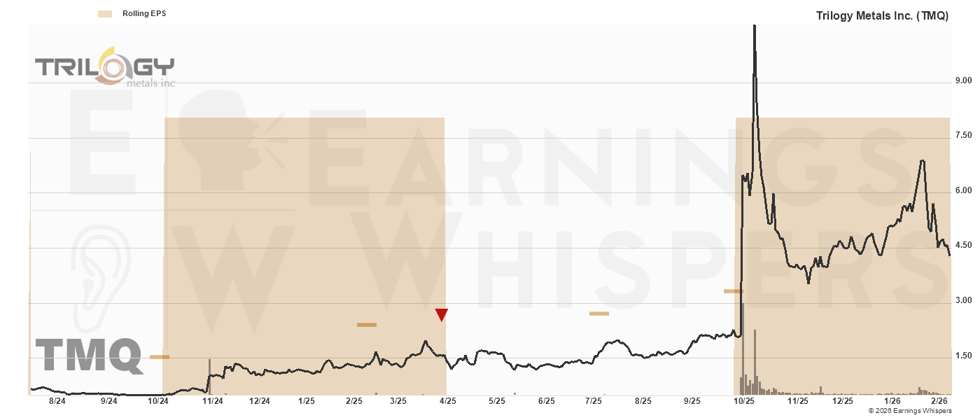Click the 5/25 date axis label

pyautogui.click(x=496, y=401)
